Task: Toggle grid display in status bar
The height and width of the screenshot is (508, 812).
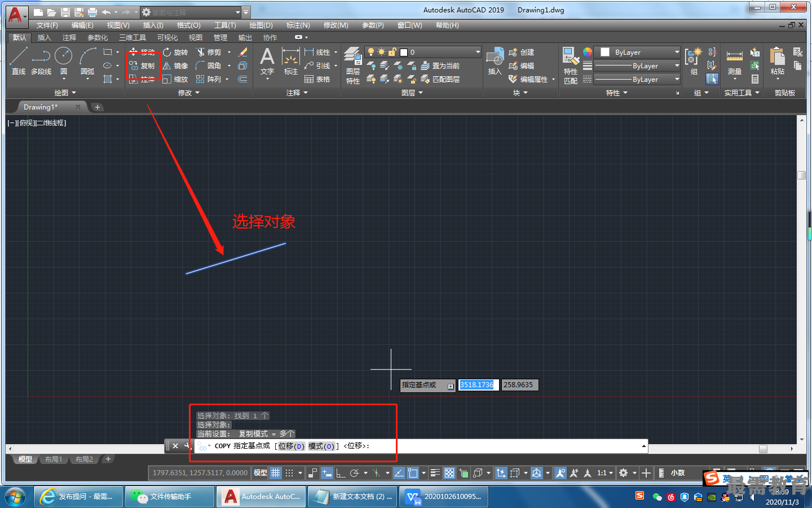Action: point(275,473)
